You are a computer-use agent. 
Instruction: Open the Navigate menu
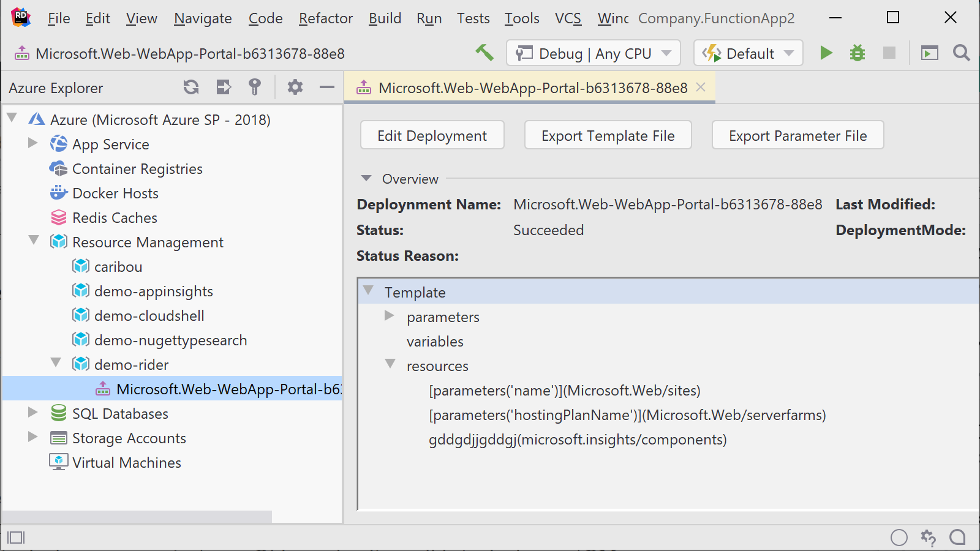pyautogui.click(x=203, y=18)
